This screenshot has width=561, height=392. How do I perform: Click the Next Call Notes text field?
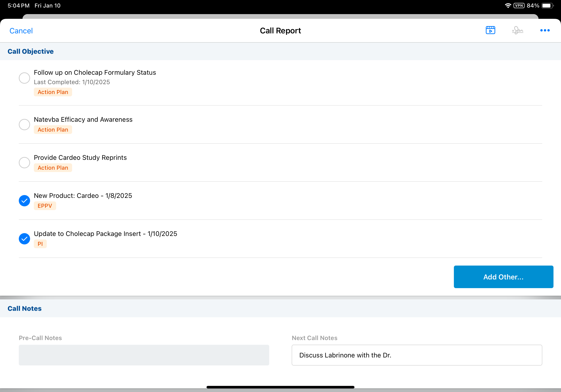pyautogui.click(x=417, y=355)
